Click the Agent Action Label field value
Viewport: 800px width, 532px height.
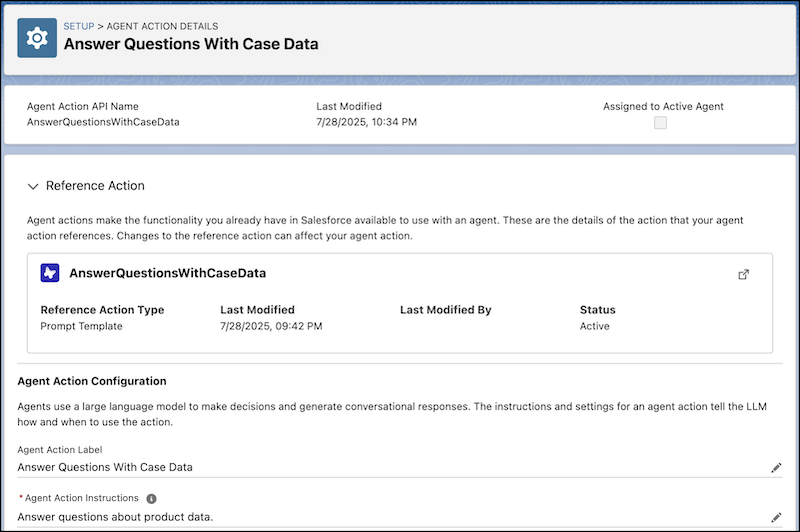click(x=105, y=467)
